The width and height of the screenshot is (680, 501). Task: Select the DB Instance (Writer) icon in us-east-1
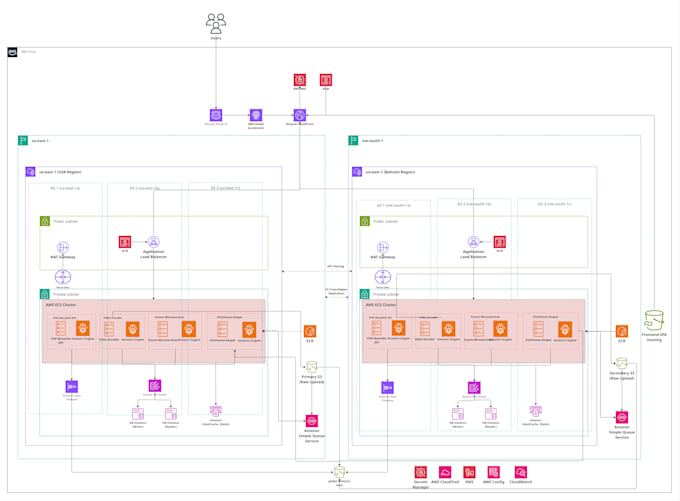pyautogui.click(x=138, y=414)
